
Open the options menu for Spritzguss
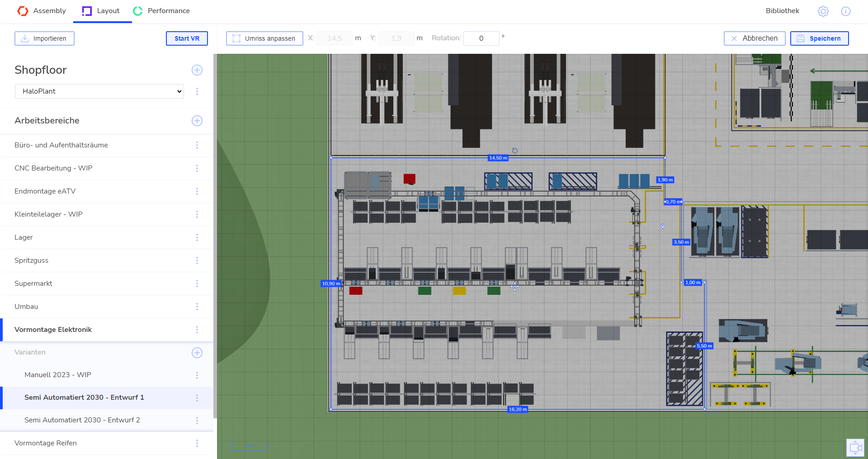[x=197, y=260]
